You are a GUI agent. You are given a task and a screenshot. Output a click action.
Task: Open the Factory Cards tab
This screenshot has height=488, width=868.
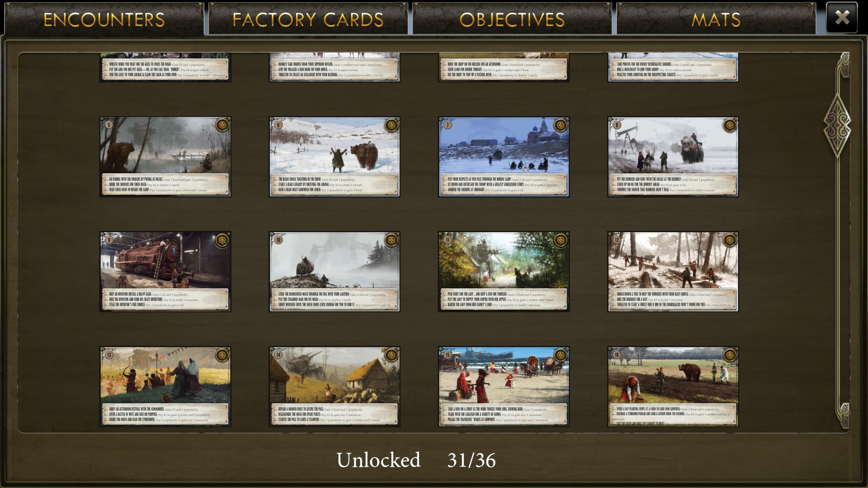click(308, 19)
